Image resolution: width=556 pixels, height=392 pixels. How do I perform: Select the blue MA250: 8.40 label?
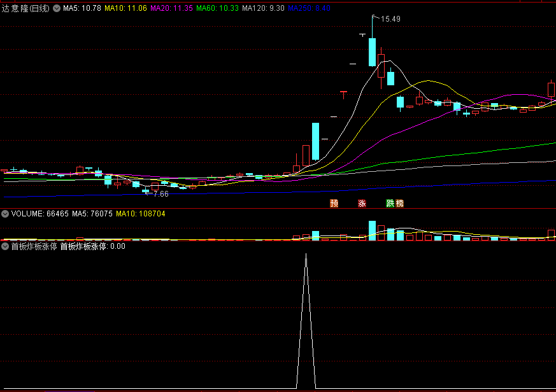309,8
